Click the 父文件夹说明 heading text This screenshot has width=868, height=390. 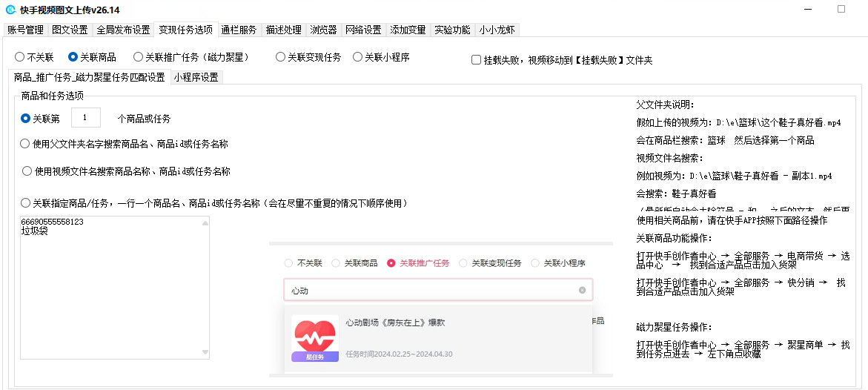click(665, 105)
